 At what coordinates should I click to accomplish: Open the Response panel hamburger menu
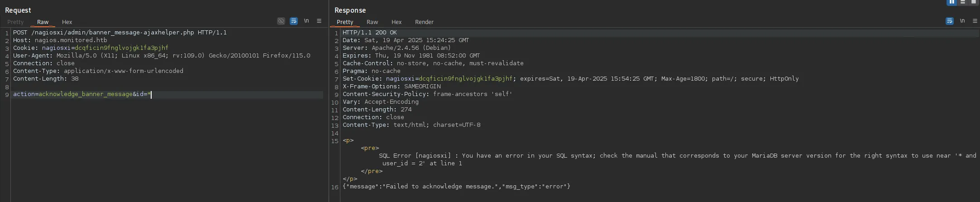tap(975, 21)
